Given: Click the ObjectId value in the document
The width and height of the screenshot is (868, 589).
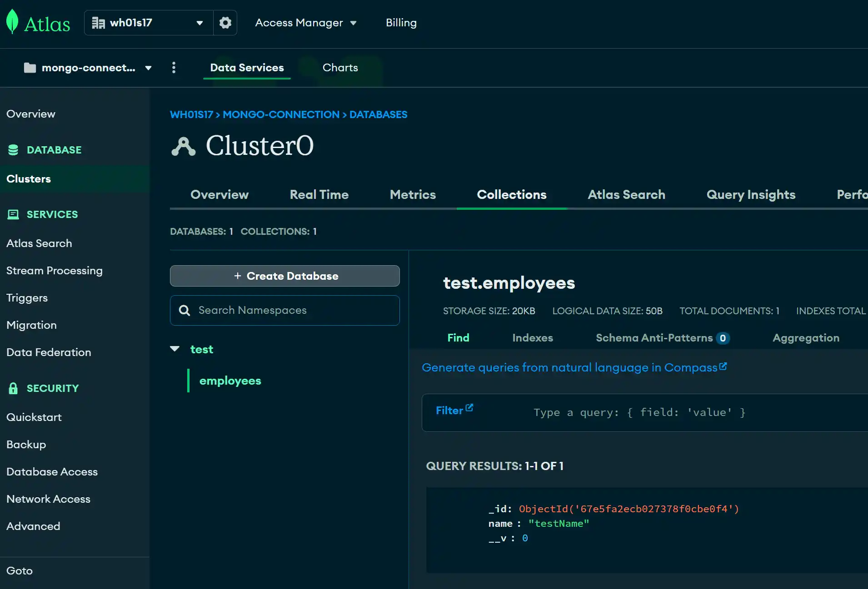Looking at the screenshot, I should pyautogui.click(x=629, y=509).
